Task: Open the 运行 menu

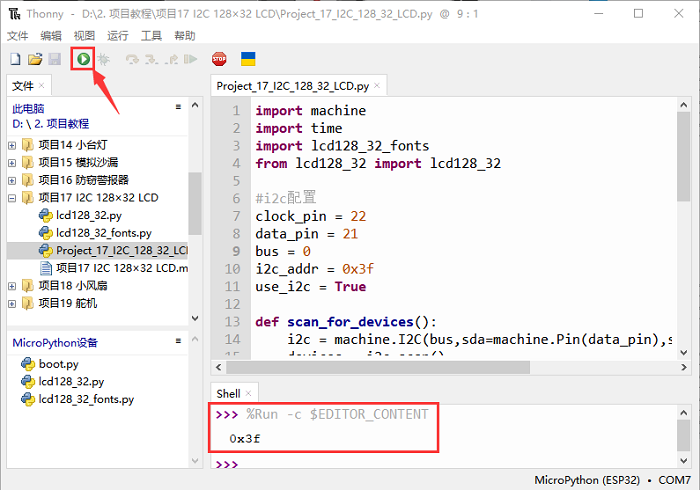Action: 118,35
